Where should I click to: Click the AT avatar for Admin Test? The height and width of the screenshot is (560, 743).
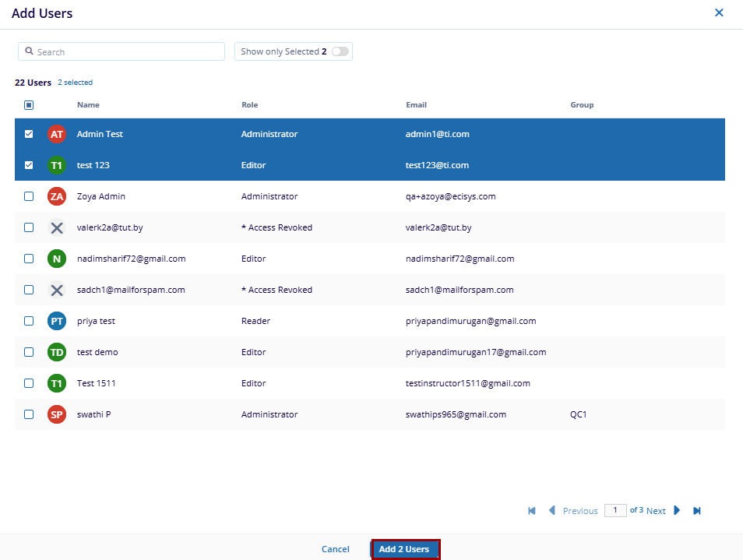point(56,134)
